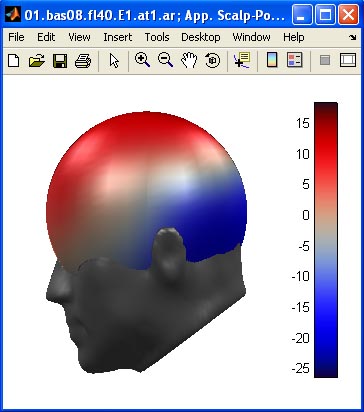Open the Tools menu

pyautogui.click(x=157, y=37)
